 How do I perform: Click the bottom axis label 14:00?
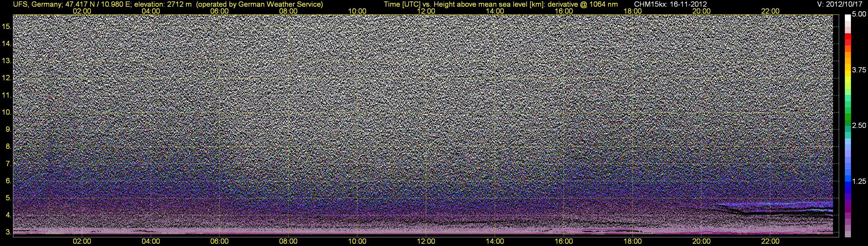pos(495,241)
